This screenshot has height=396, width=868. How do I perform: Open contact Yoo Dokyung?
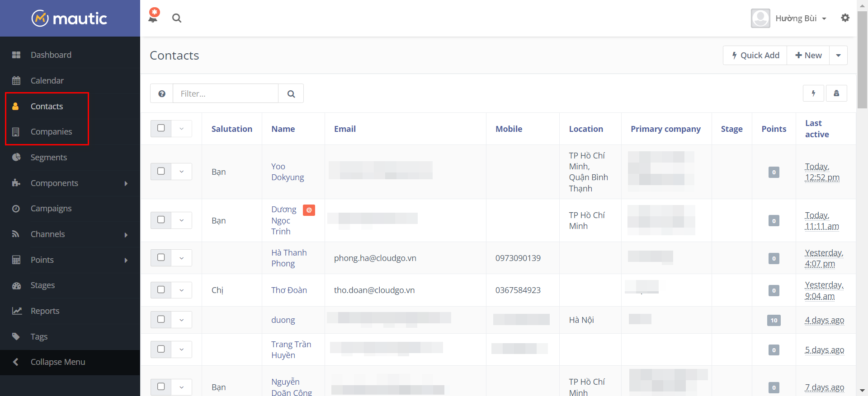click(x=288, y=172)
